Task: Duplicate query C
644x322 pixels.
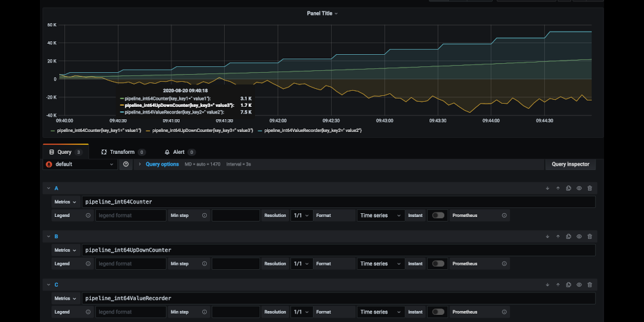Action: (569, 285)
